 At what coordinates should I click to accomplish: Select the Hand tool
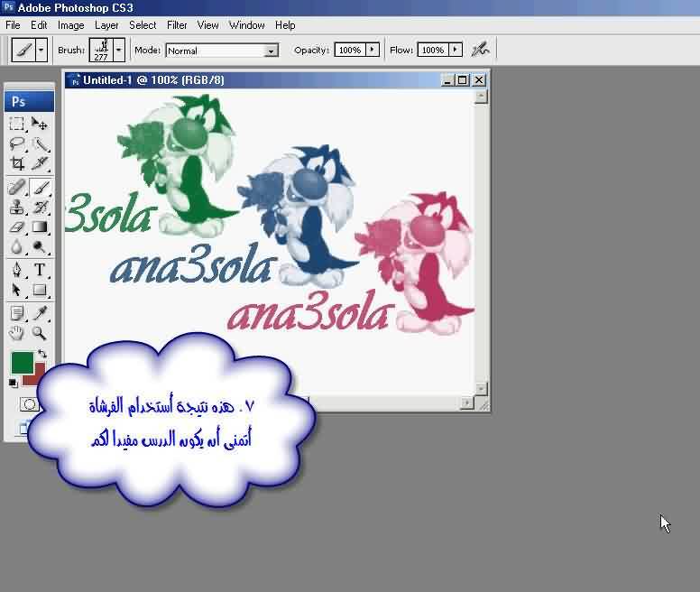[17, 333]
